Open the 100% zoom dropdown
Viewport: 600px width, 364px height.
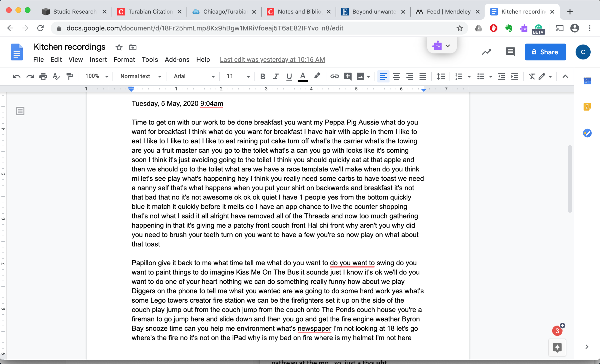click(96, 76)
